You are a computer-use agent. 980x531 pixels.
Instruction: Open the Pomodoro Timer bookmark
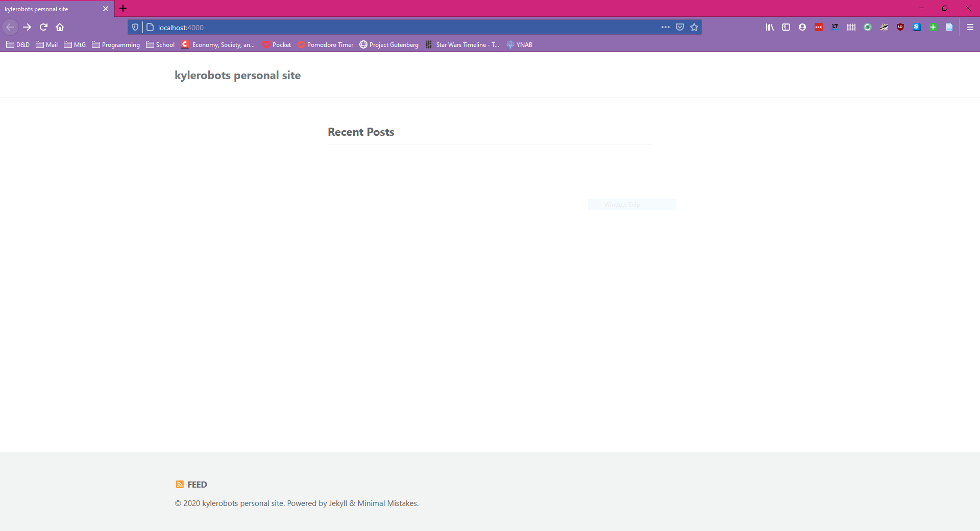tap(326, 45)
